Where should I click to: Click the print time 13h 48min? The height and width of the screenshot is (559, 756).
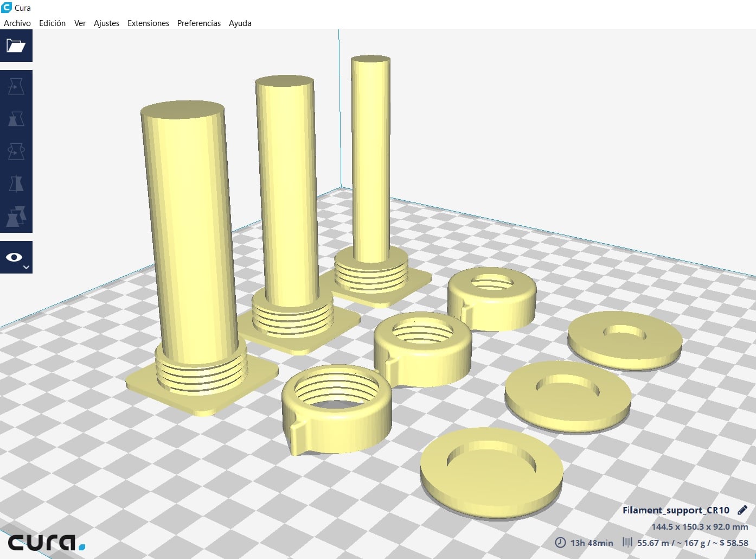[591, 543]
